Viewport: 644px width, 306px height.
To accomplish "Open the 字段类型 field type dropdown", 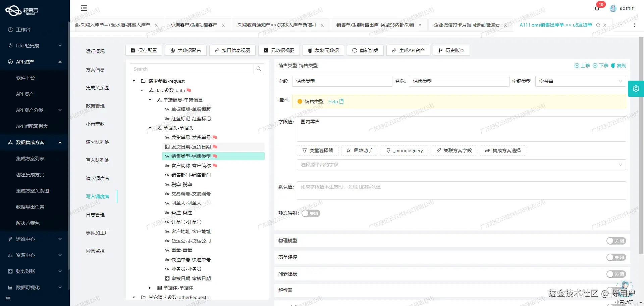I will 580,81.
